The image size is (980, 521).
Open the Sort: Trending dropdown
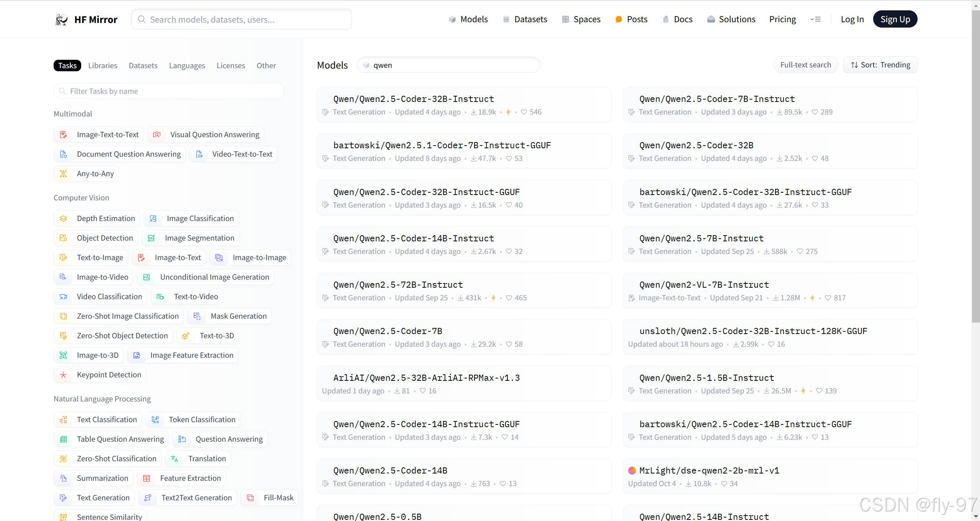(880, 65)
